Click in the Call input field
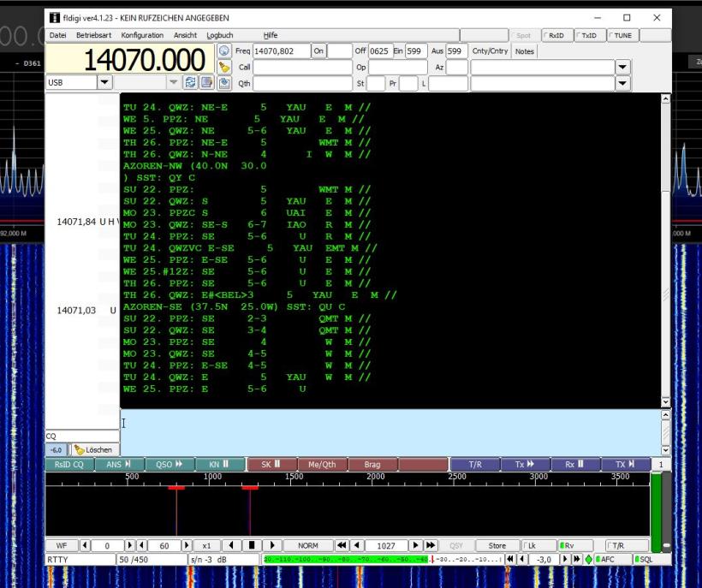Image resolution: width=702 pixels, height=588 pixels. (302, 67)
